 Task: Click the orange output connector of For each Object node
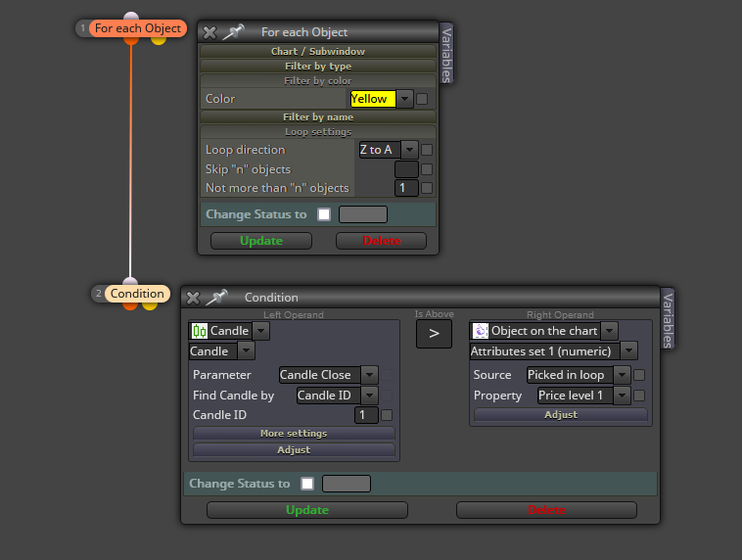(x=131, y=41)
